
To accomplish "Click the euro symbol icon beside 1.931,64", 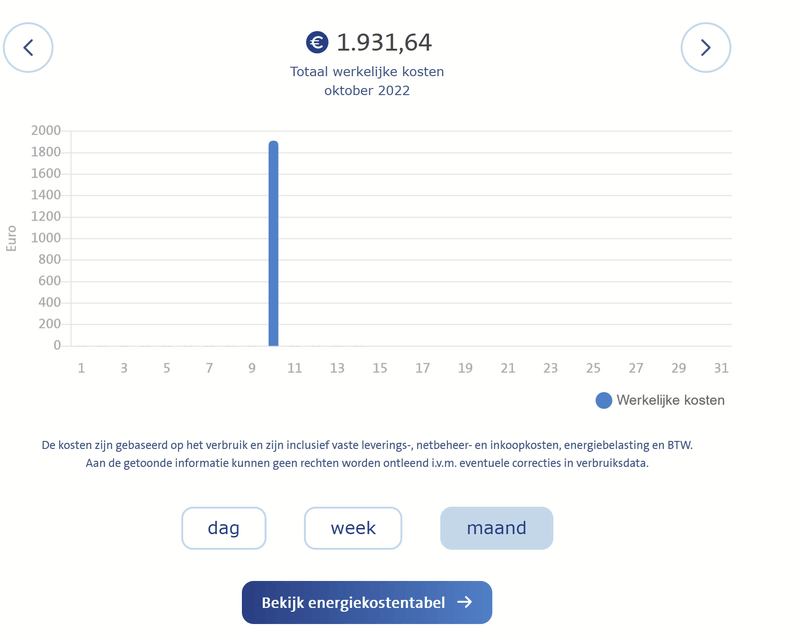I will (x=317, y=42).
